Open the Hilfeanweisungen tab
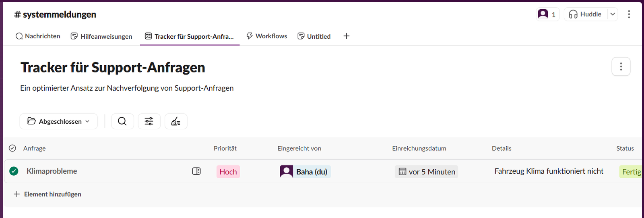 101,36
